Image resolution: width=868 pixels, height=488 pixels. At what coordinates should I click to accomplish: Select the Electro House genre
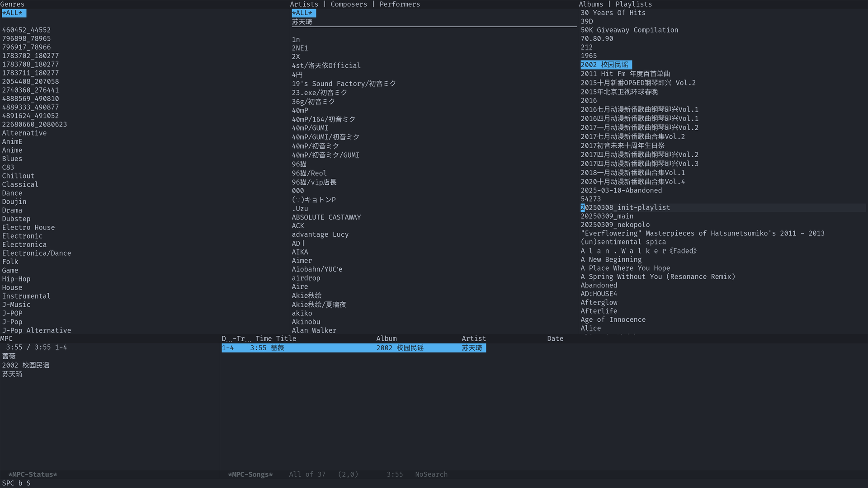tap(28, 227)
